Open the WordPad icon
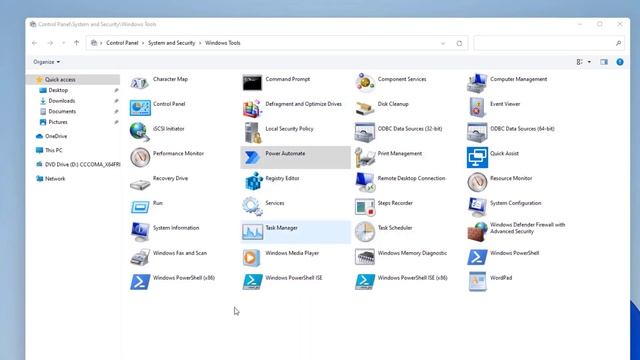 tap(477, 282)
